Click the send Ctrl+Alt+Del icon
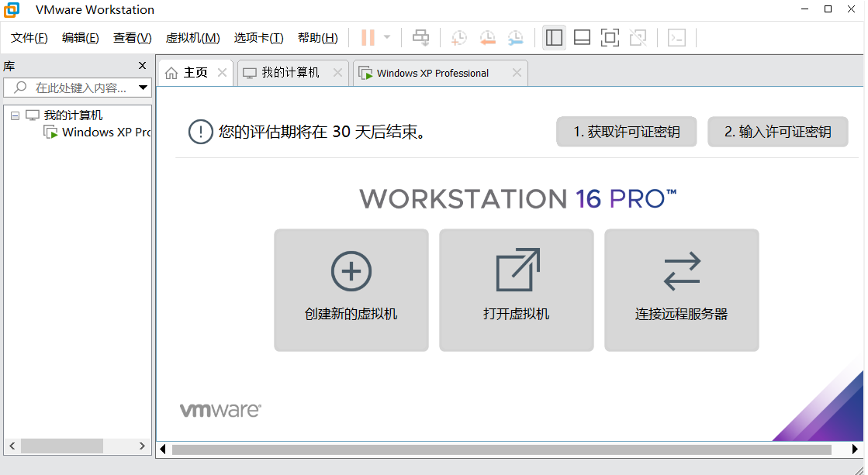This screenshot has width=868, height=475. 420,38
